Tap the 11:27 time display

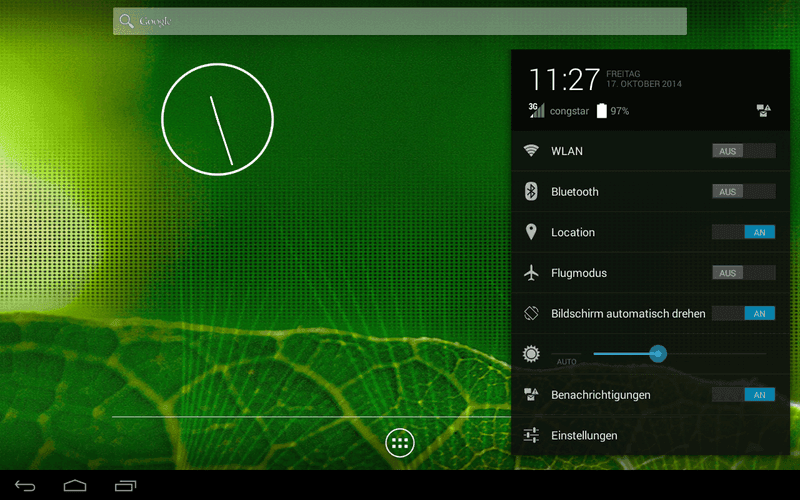564,80
